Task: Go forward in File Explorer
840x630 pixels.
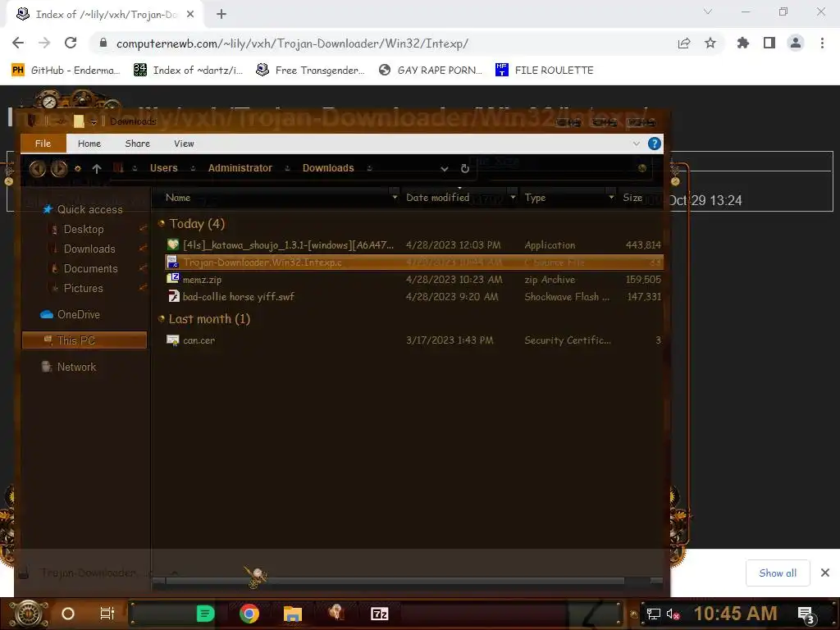Action: [x=59, y=168]
